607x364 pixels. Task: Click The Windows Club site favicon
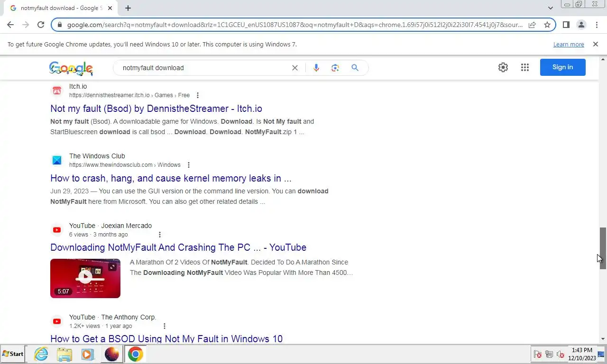pos(57,160)
